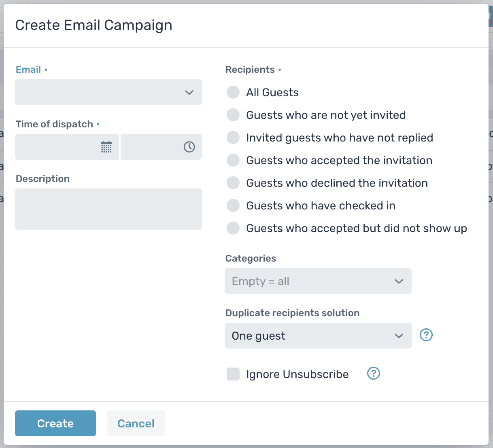Choose Invited guests who have not replied
493x448 pixels.
pyautogui.click(x=233, y=137)
